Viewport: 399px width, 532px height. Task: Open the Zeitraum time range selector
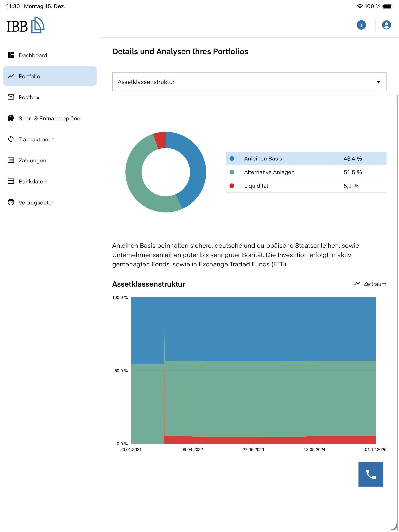[370, 284]
